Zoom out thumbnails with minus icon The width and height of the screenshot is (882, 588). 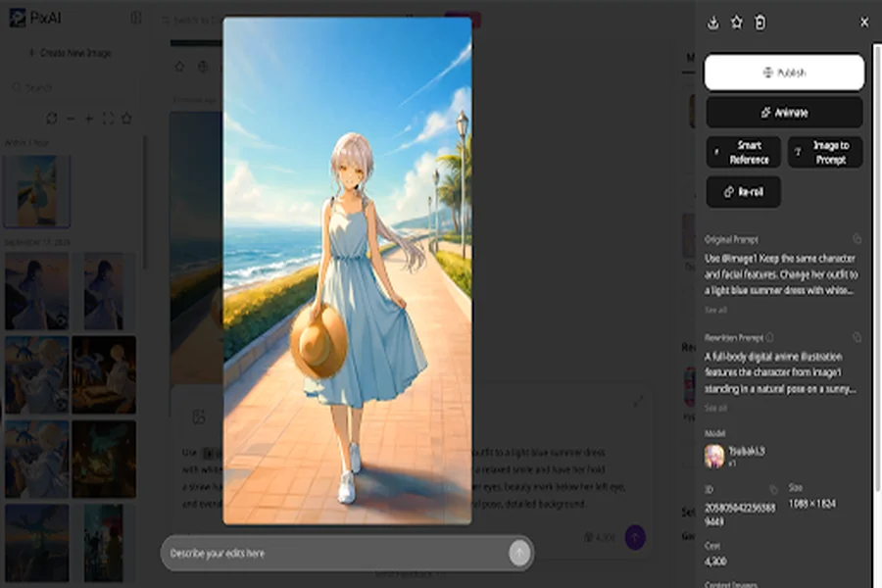click(71, 119)
